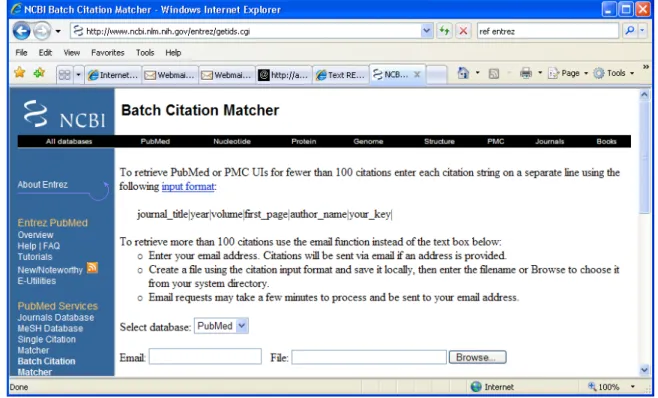This screenshot has width=658, height=398.
Task: Open the Tools menu in the menu bar
Action: (x=145, y=52)
